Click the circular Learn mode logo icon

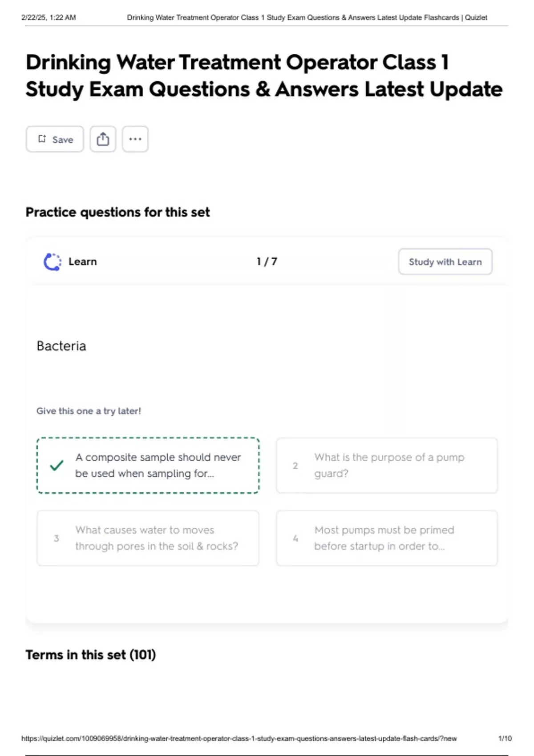pyautogui.click(x=53, y=262)
